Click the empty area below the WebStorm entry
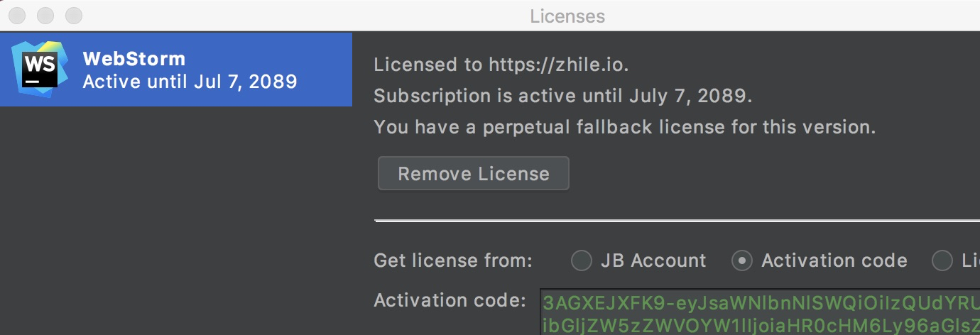 (176, 220)
